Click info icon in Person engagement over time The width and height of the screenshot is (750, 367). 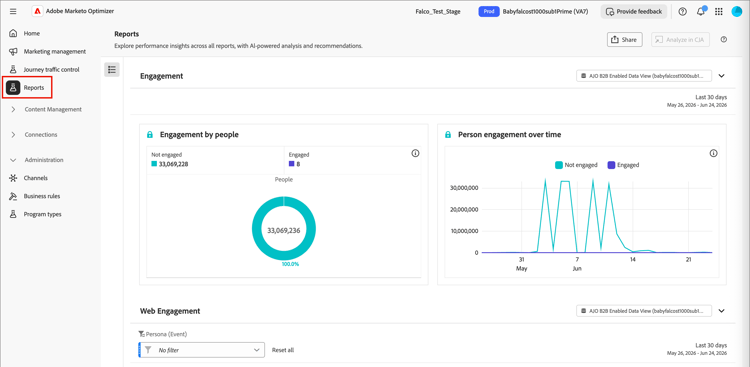[x=714, y=154]
